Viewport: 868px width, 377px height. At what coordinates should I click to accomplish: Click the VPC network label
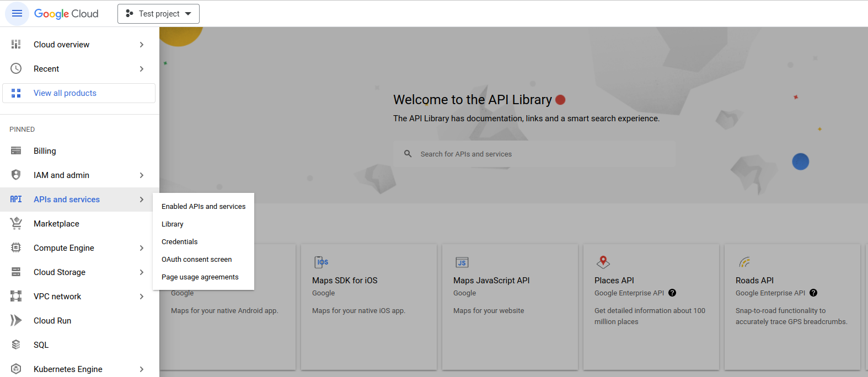coord(57,296)
